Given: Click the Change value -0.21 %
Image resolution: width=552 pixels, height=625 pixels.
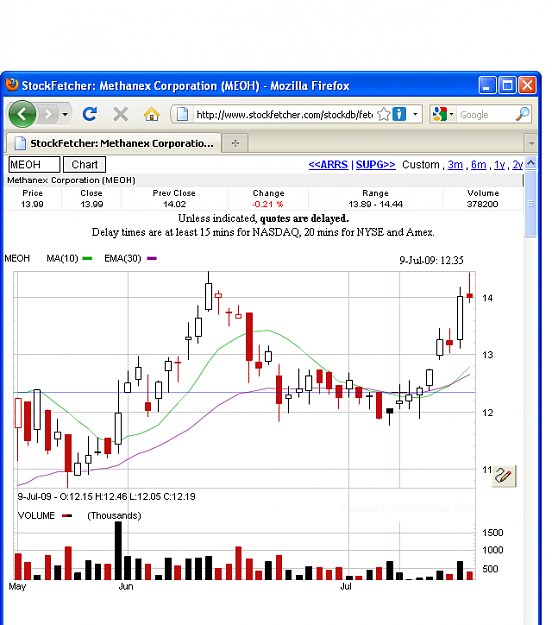Looking at the screenshot, I should click(x=267, y=204).
